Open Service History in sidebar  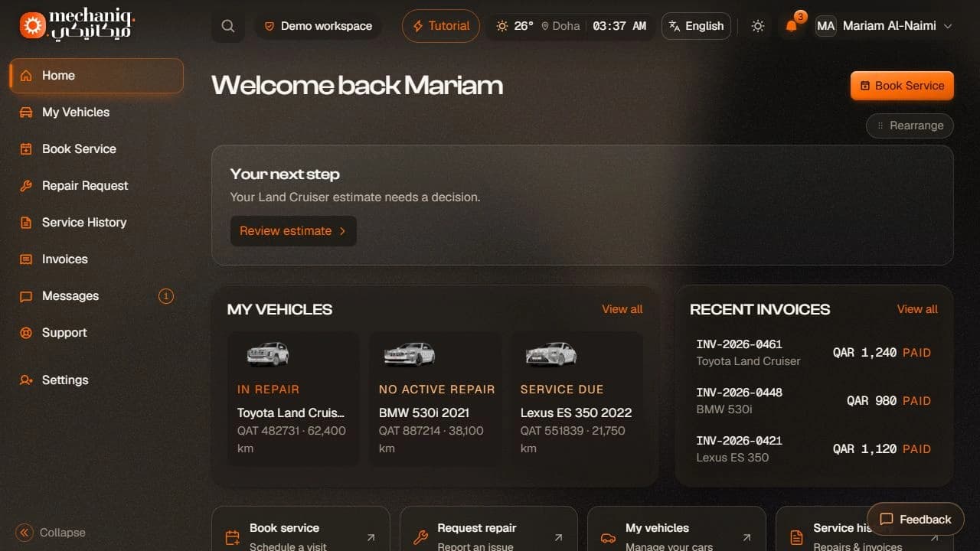[96, 223]
